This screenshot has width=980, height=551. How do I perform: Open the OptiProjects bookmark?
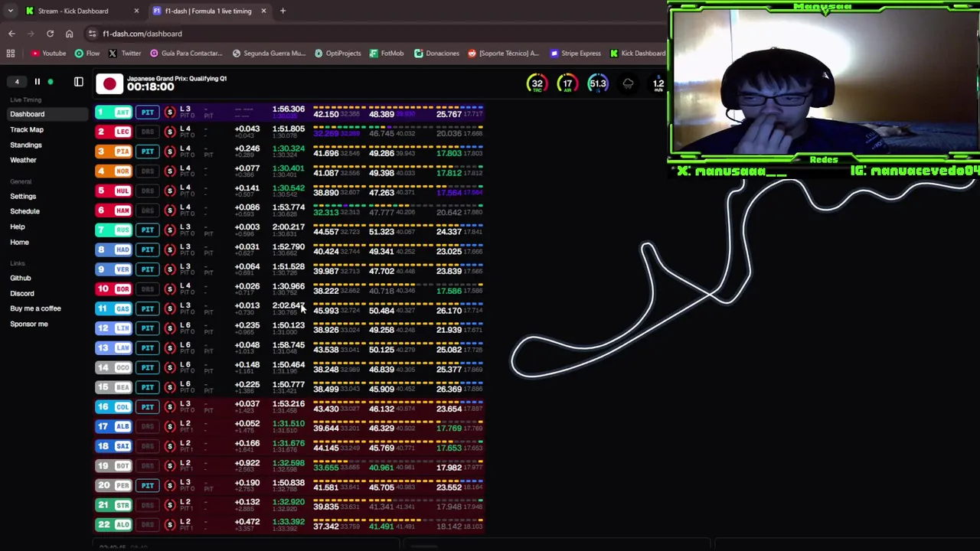(338, 54)
